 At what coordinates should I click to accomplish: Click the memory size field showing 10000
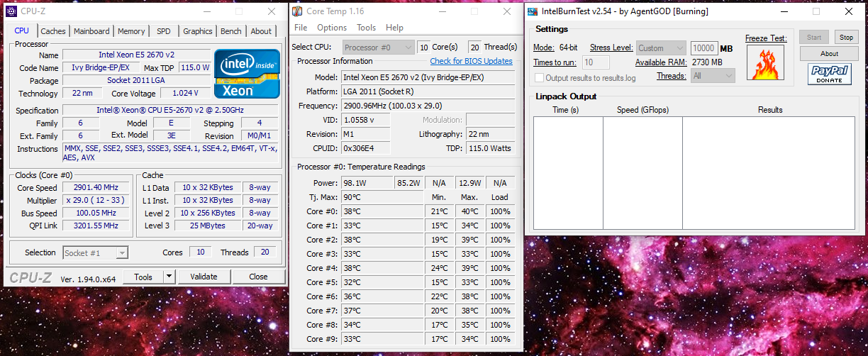click(704, 48)
